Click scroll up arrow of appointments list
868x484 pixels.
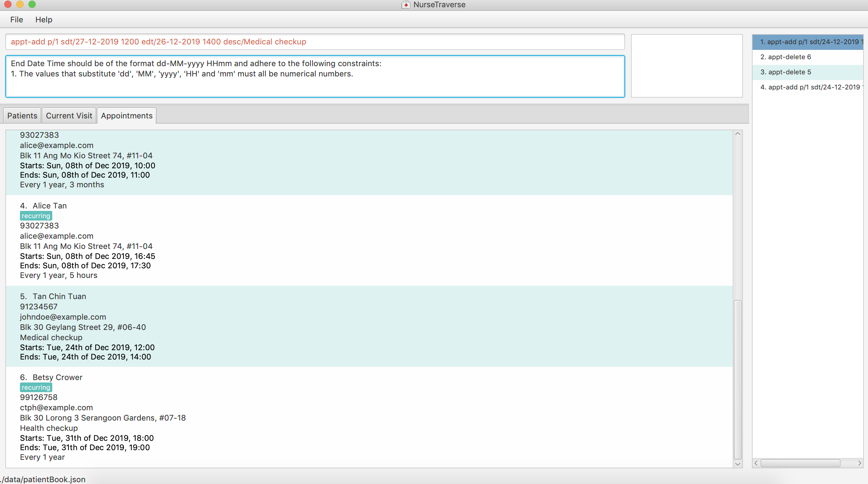738,134
